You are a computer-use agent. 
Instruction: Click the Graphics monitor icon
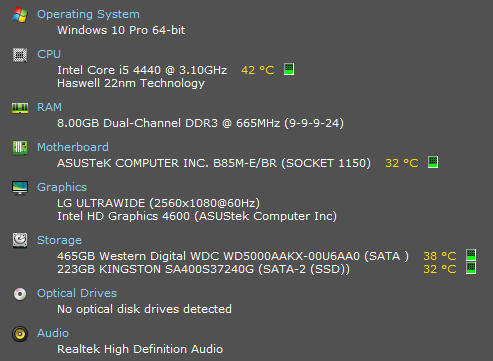pos(20,188)
